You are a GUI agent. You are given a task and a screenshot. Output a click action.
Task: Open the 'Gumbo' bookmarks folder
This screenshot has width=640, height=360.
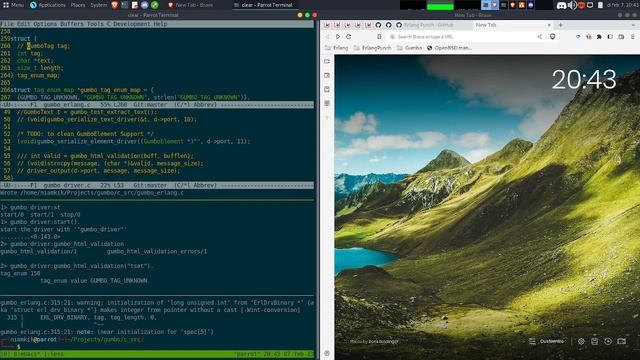(x=409, y=48)
